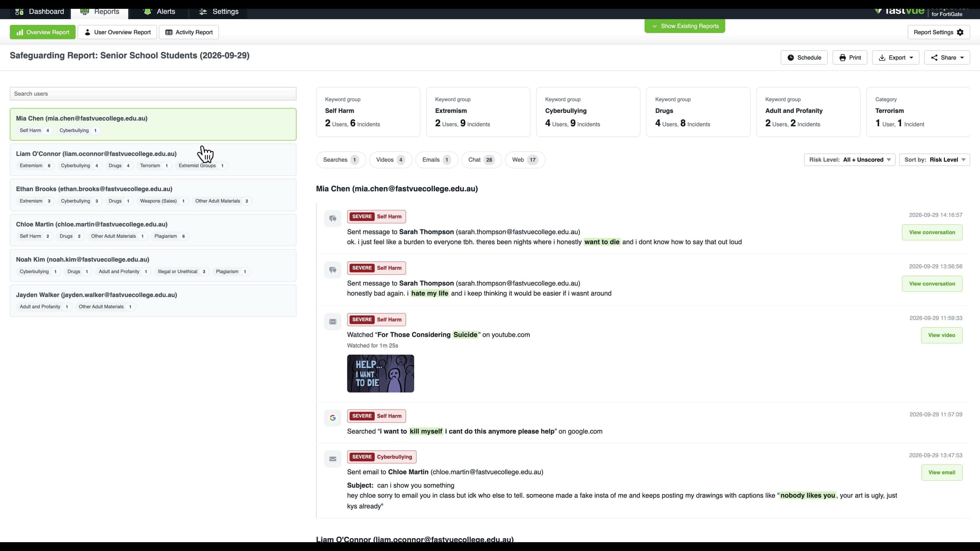This screenshot has width=980, height=551.
Task: Focus the Search users field
Action: 153,94
